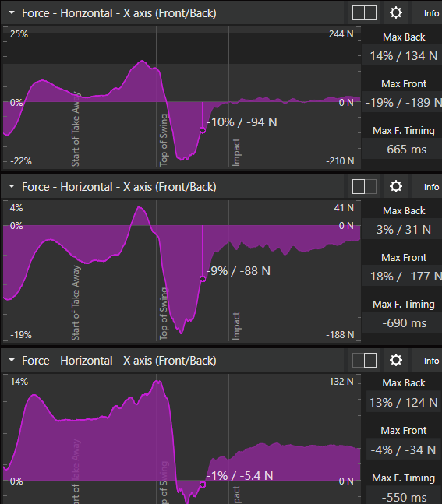Select the -1% / -5.4 N cursor marker
This screenshot has width=442, height=504.
pyautogui.click(x=203, y=485)
